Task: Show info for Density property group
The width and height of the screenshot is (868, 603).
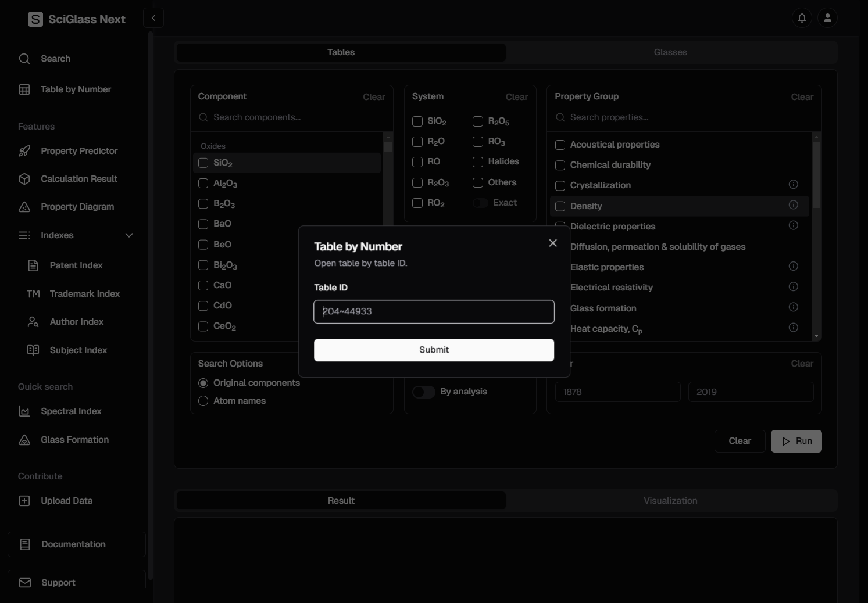Action: [793, 205]
